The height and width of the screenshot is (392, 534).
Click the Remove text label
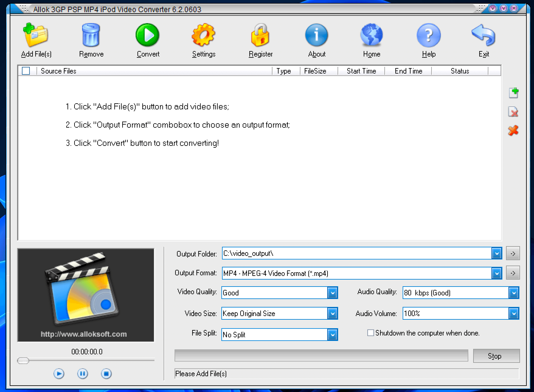pos(91,54)
